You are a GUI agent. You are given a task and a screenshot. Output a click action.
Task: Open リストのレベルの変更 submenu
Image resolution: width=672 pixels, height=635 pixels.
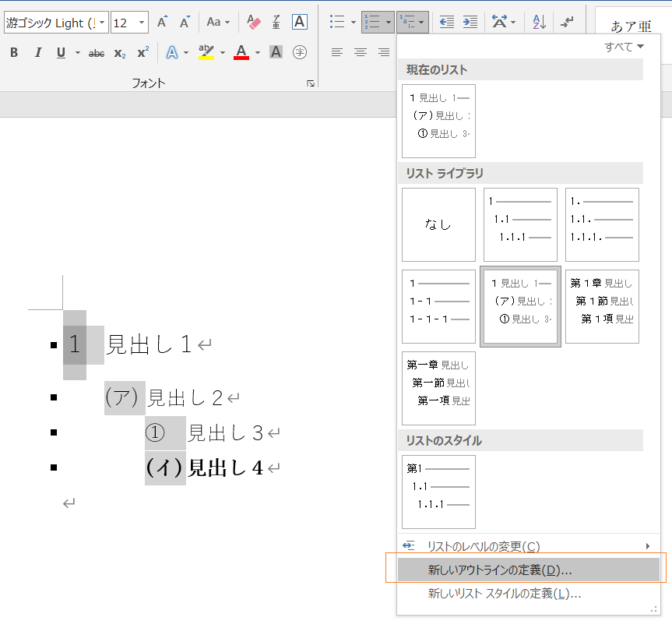(483, 546)
